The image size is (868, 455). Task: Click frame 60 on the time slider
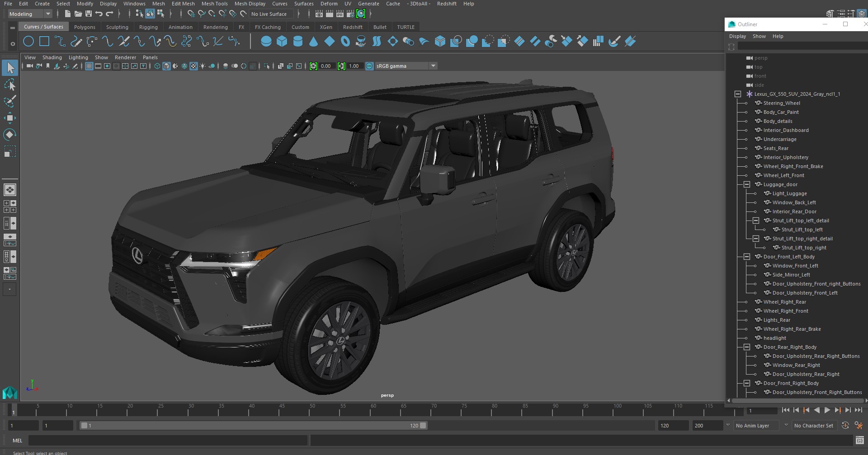[373, 410]
